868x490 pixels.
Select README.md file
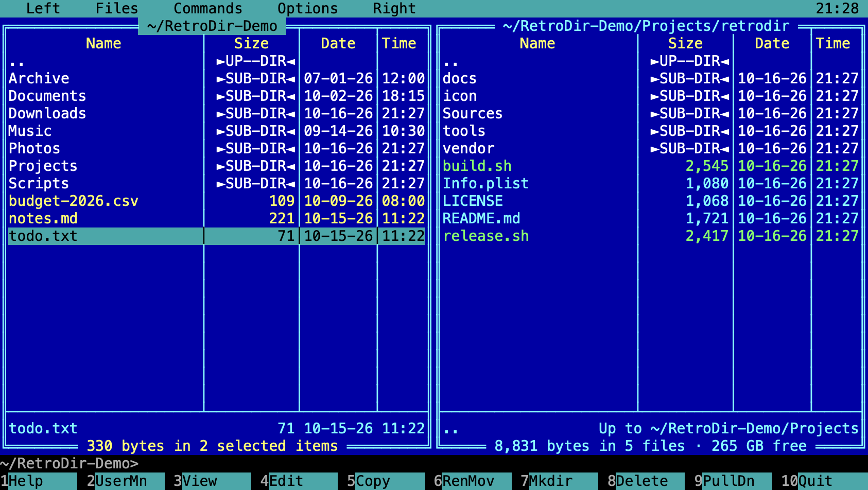tap(651, 218)
